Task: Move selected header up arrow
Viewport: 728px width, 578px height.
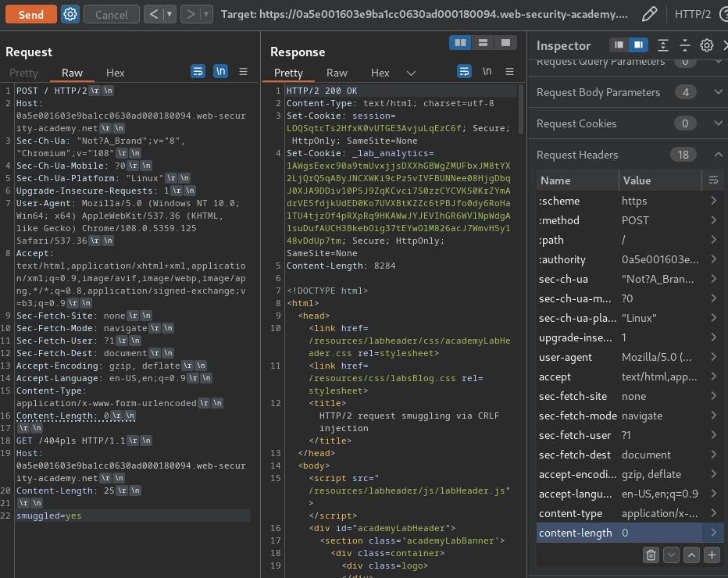Action: 691,555
